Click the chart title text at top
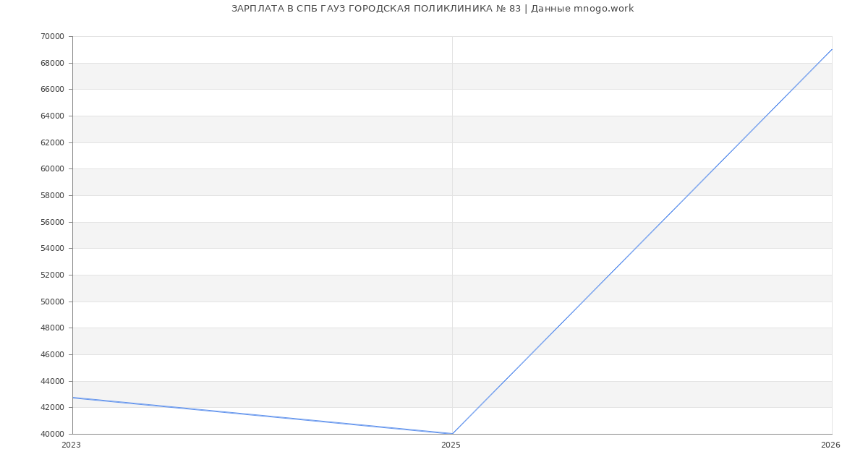868x470 pixels. click(432, 9)
